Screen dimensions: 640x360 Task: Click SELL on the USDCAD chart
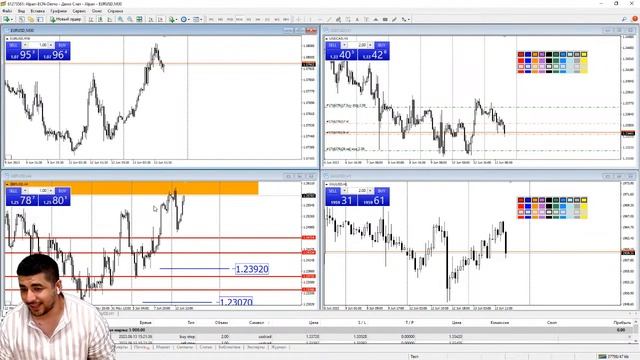pyautogui.click(x=333, y=45)
